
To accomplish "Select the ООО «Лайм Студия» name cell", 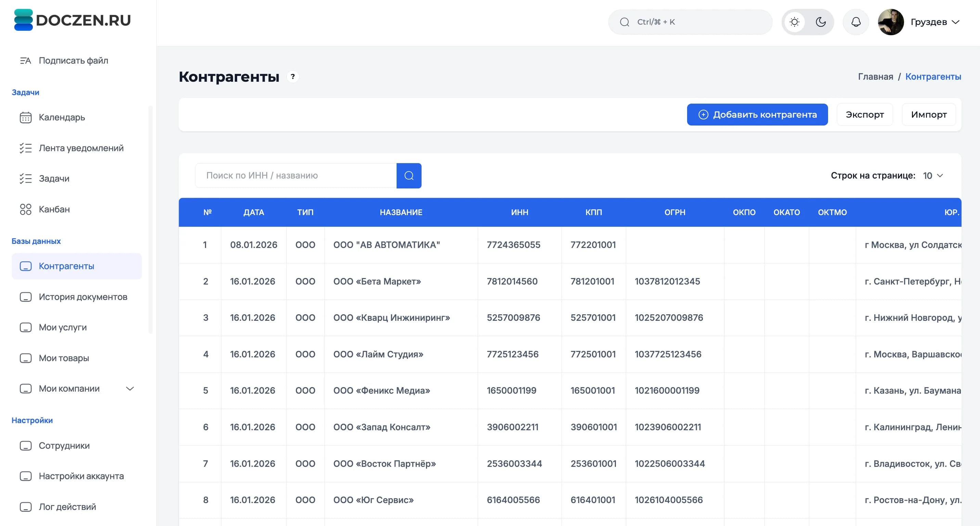I will click(401, 354).
